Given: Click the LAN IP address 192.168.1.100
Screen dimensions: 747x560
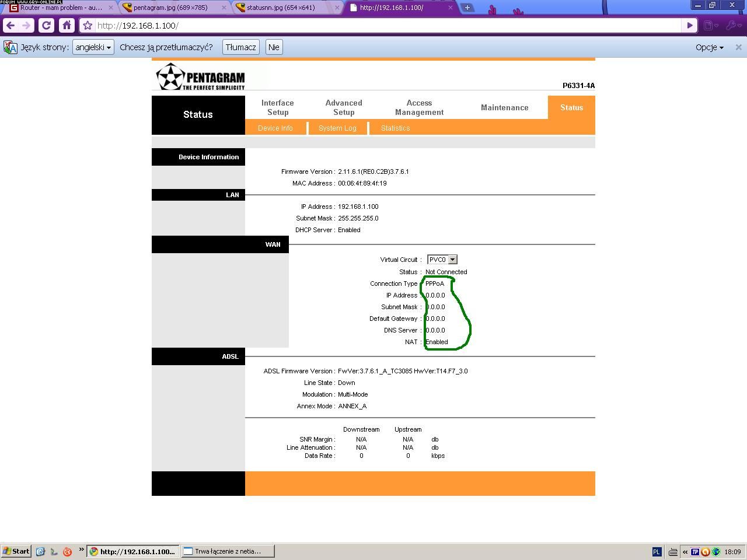Looking at the screenshot, I should pyautogui.click(x=358, y=206).
